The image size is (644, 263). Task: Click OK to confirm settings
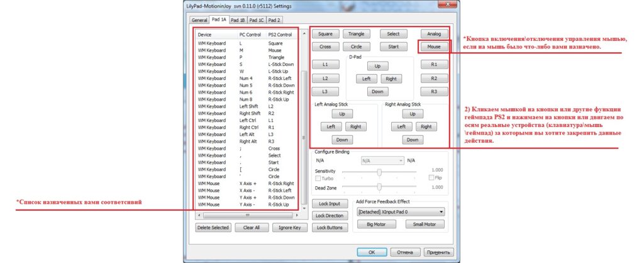(x=372, y=252)
